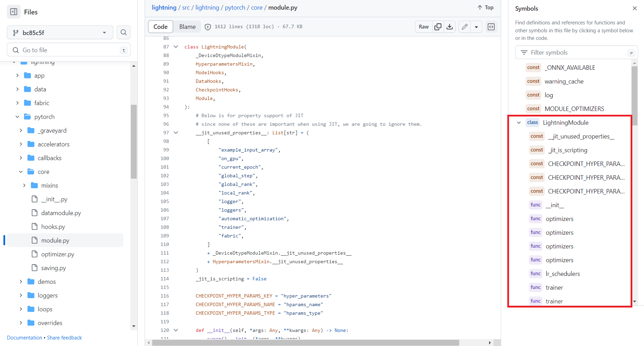Viewport: 644px width, 346px height.
Task: Jump to Top of the page
Action: click(485, 7)
